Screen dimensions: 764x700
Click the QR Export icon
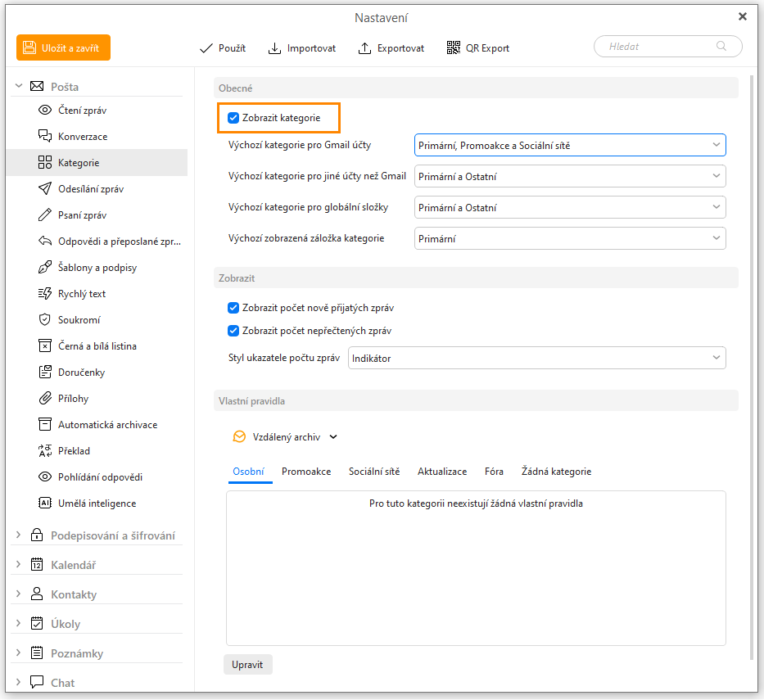[x=454, y=48]
